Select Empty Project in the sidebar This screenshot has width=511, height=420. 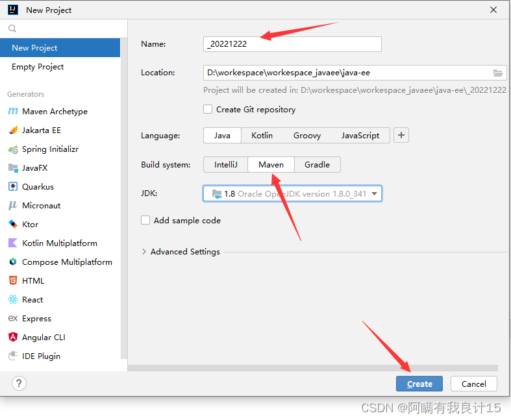(60, 67)
